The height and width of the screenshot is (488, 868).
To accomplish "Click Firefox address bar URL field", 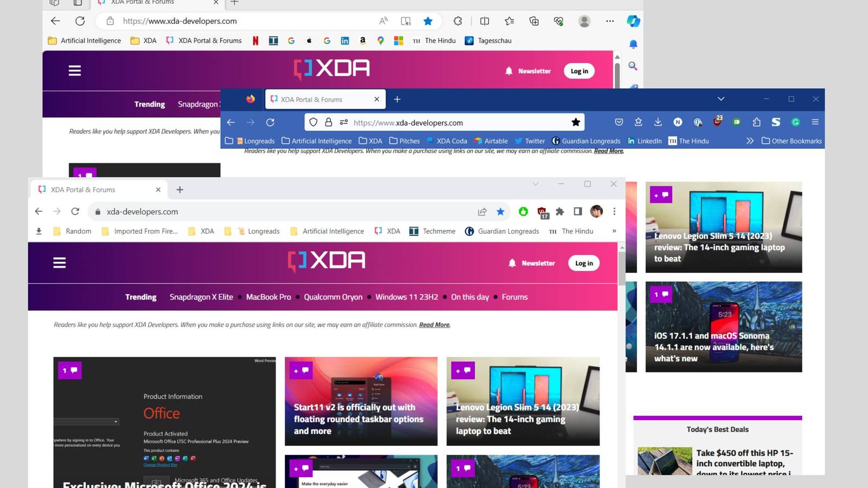I will (445, 123).
